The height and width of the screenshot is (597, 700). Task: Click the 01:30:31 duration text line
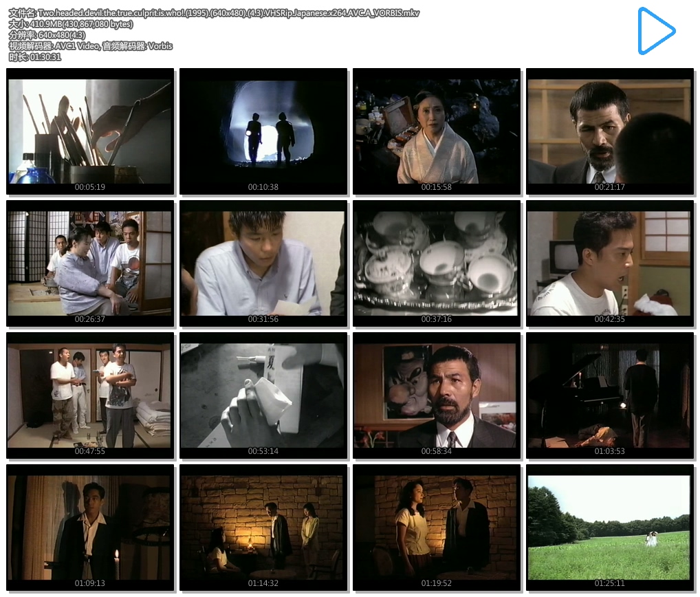click(x=35, y=57)
